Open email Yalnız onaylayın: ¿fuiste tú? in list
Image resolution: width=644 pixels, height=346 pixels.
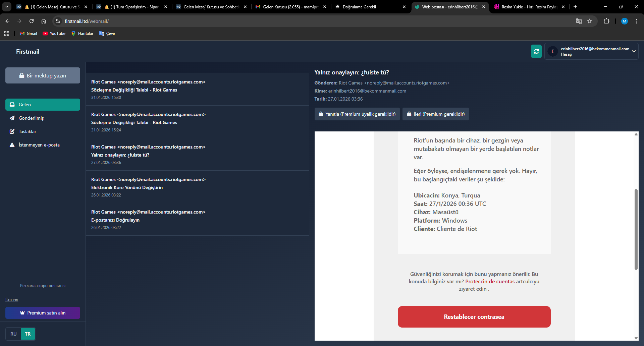coord(197,154)
